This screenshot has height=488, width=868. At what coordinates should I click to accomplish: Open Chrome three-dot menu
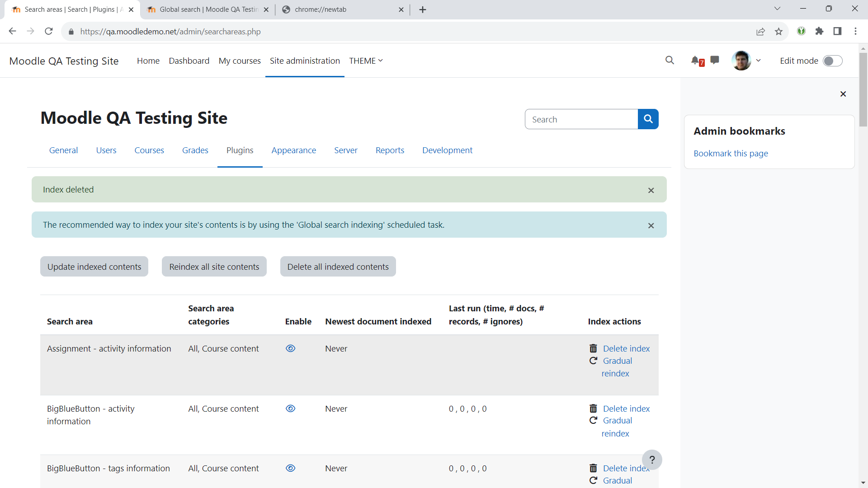click(855, 31)
